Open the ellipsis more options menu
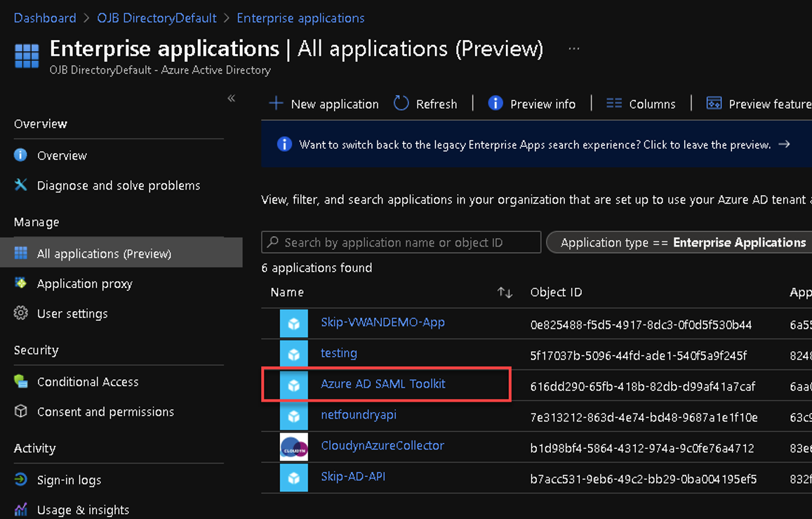The image size is (812, 519). (574, 48)
